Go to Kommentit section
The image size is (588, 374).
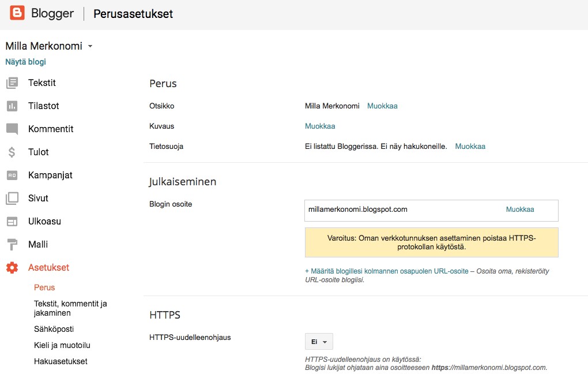point(51,129)
